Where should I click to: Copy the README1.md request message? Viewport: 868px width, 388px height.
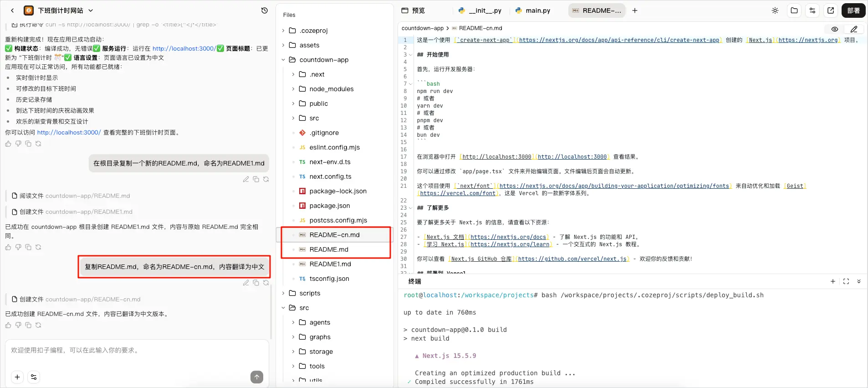[256, 179]
